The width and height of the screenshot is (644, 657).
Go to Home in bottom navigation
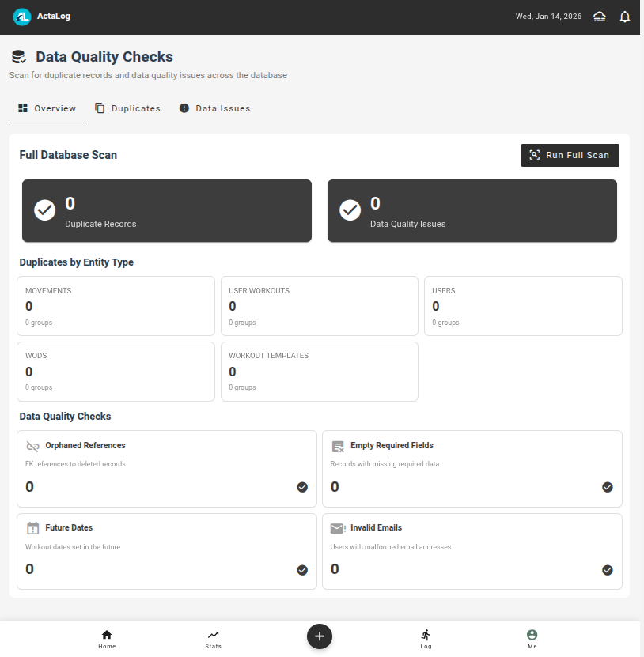[x=107, y=639]
